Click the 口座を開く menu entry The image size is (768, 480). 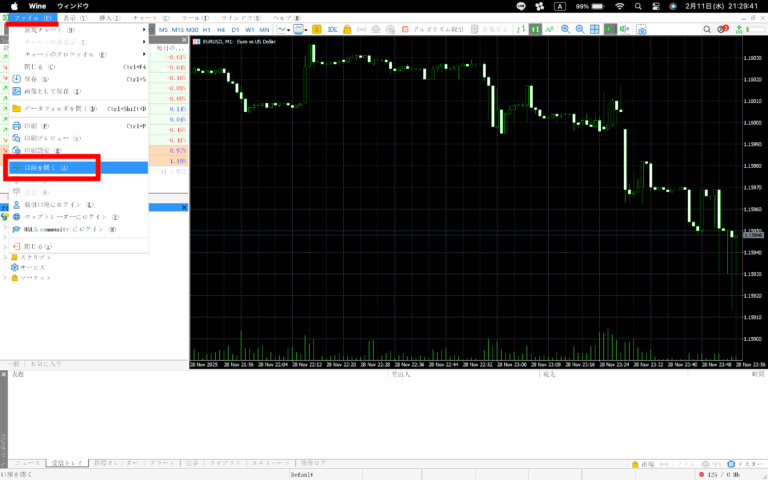point(50,168)
